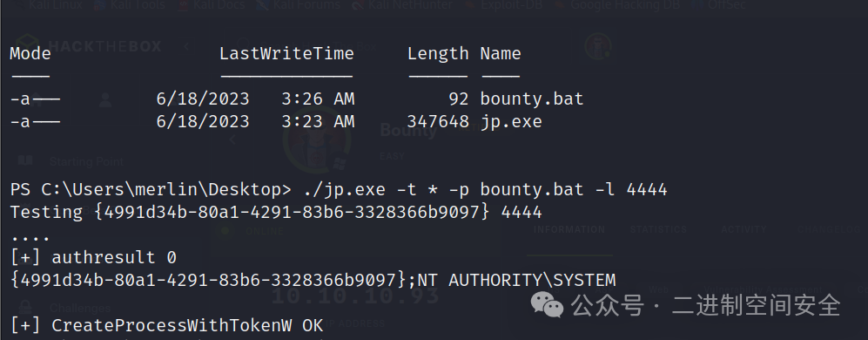Open the HACKTHEBOX logo in the browser behind
The height and width of the screenshot is (340, 868).
pyautogui.click(x=90, y=46)
